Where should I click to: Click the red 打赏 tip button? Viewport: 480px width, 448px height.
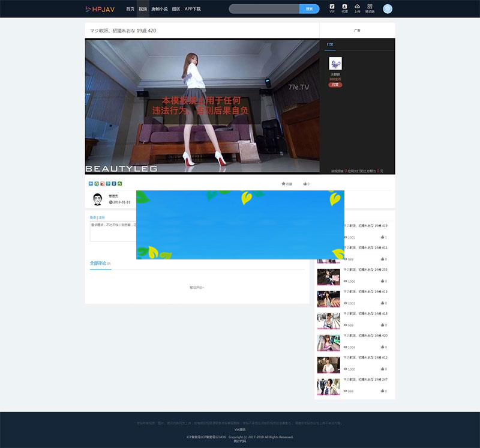point(335,84)
